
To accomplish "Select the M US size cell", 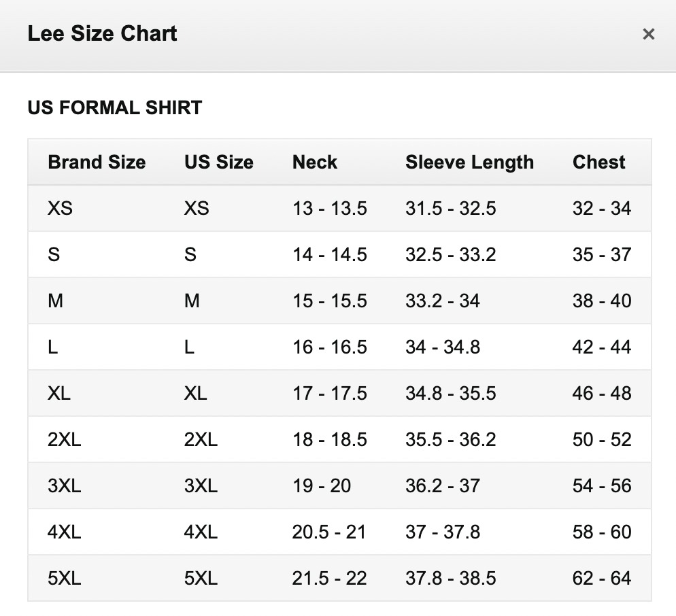I will [192, 301].
